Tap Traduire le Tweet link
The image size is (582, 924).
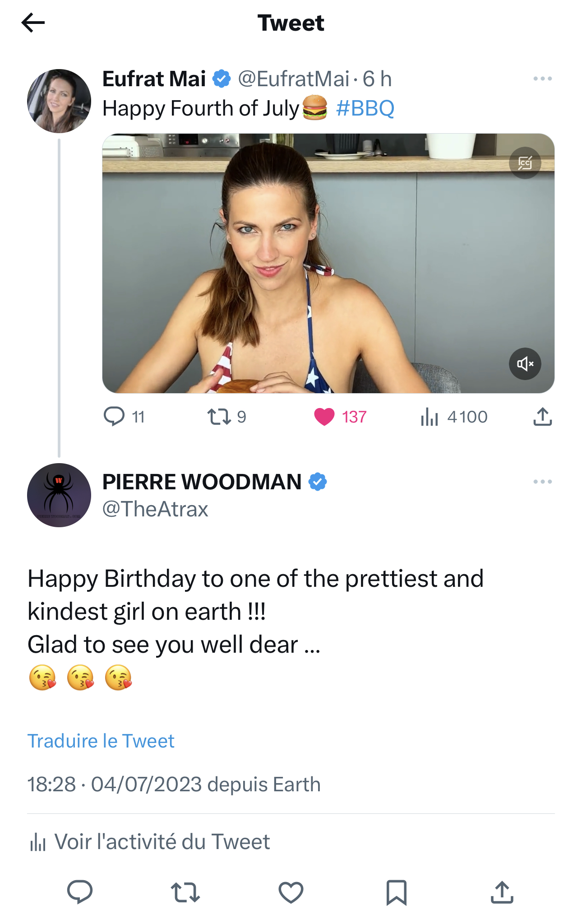(101, 741)
